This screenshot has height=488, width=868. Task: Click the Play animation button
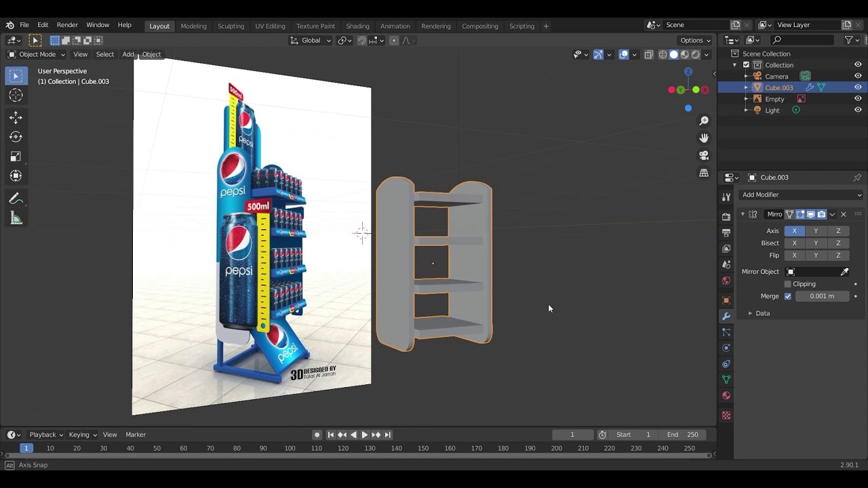point(364,435)
